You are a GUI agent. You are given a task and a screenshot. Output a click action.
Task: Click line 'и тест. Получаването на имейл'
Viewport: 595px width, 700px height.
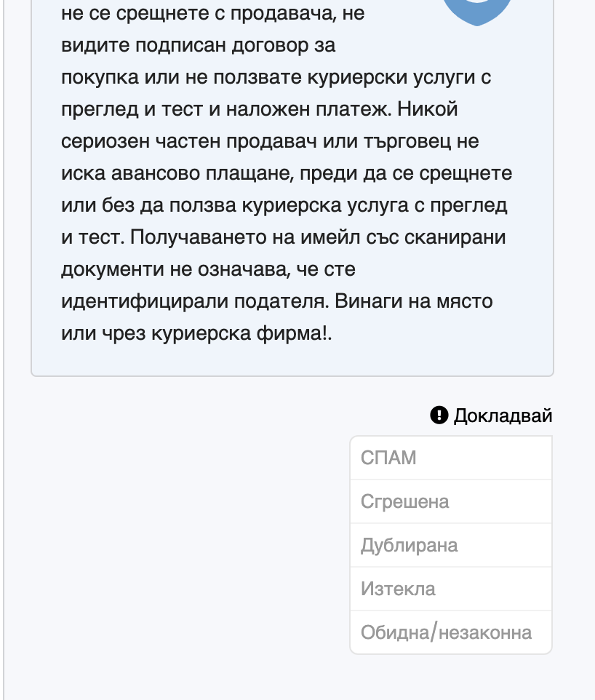click(x=284, y=237)
